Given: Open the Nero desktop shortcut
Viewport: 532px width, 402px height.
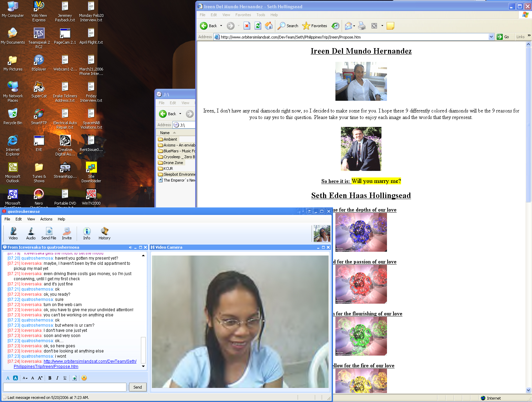Looking at the screenshot, I should [x=39, y=195].
